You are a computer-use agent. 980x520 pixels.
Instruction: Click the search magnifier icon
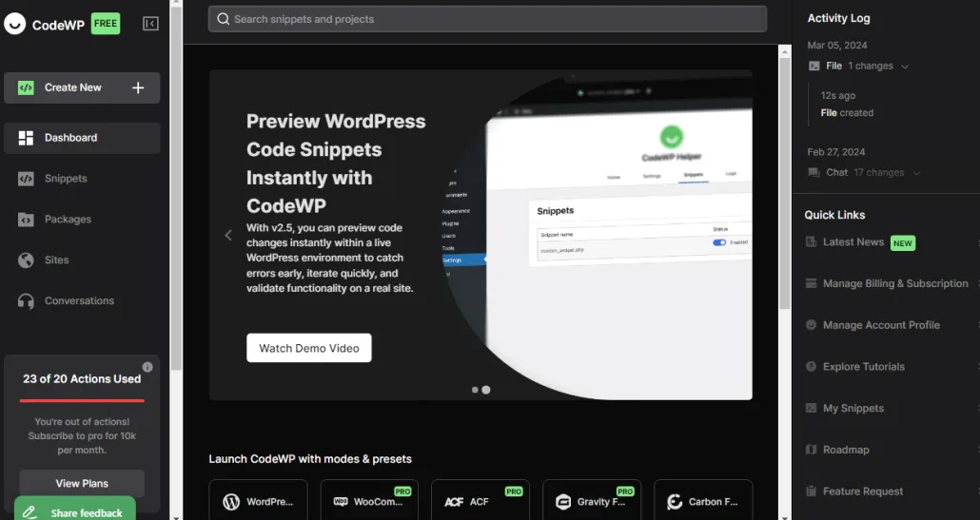point(224,19)
